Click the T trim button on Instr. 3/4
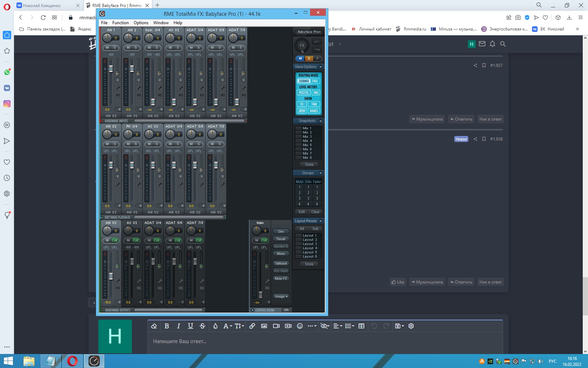The height and width of the screenshot is (368, 588). click(160, 80)
